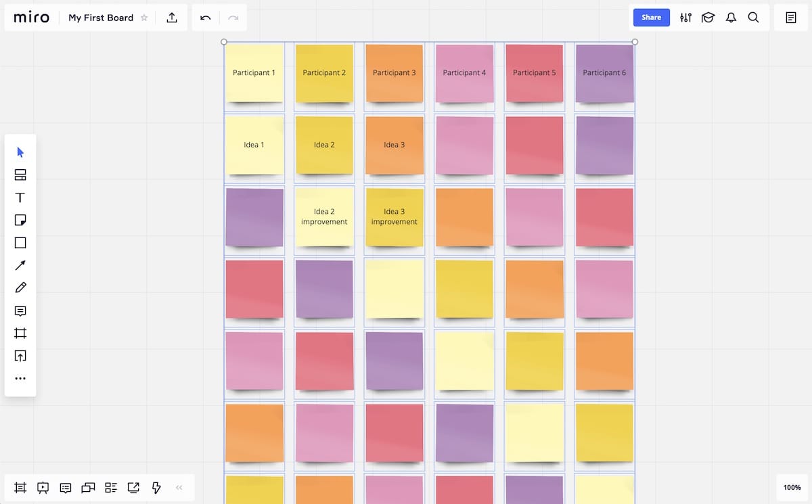Collapse the bottom toolbar with chevrons

coord(179,487)
